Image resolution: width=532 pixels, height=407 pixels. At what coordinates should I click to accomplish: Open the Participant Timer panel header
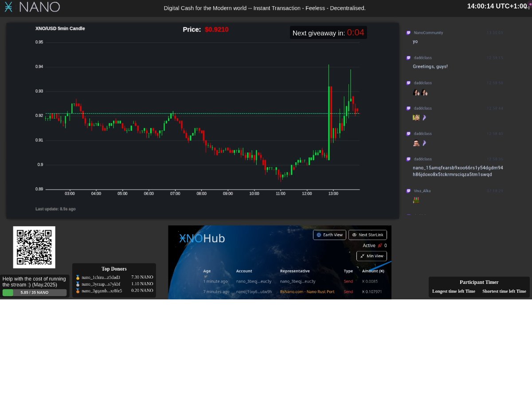click(479, 282)
